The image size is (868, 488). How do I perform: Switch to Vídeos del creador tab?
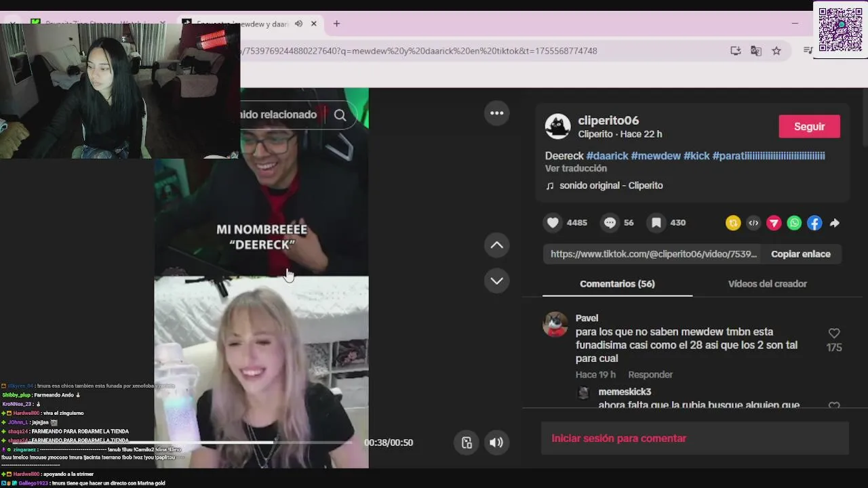[x=768, y=284]
